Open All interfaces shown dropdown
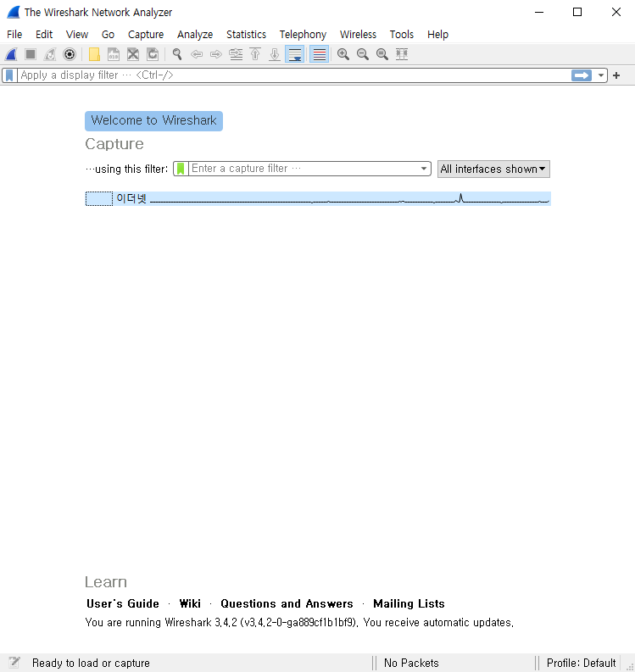635x672 pixels. (x=493, y=169)
